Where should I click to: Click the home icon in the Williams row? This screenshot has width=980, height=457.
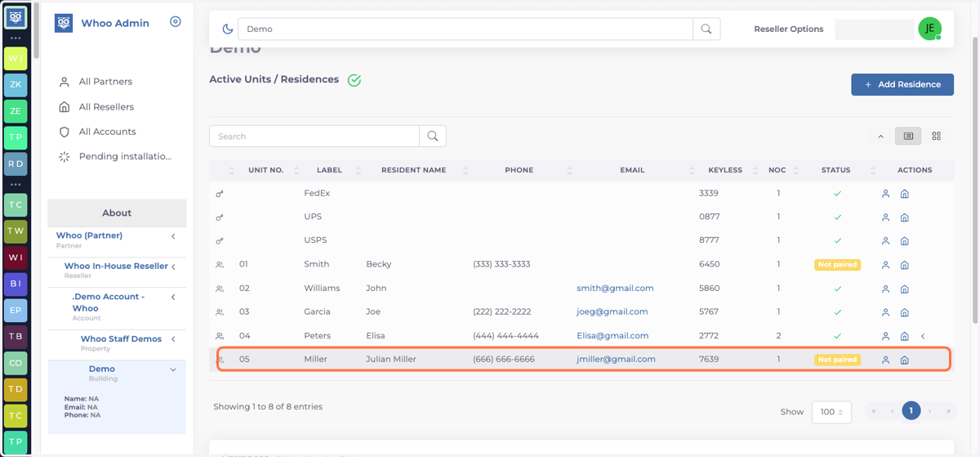tap(905, 289)
